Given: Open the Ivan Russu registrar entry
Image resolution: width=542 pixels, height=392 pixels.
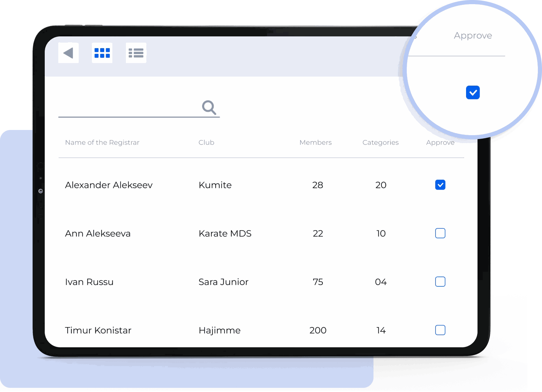Looking at the screenshot, I should click(x=89, y=282).
